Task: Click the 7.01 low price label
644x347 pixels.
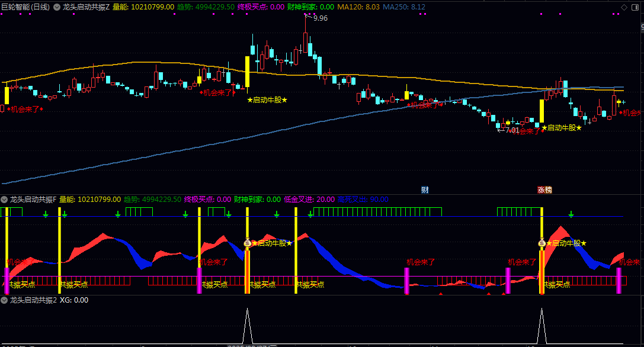Action: [x=511, y=130]
